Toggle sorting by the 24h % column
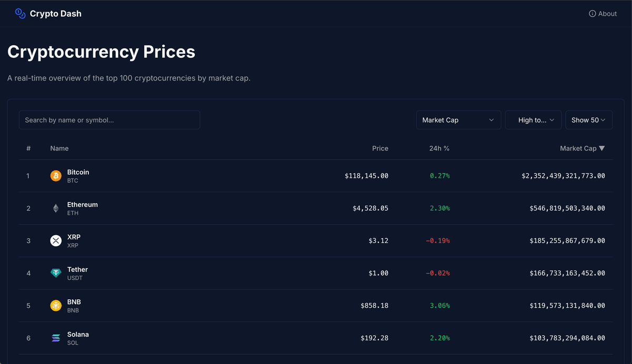Viewport: 632px width, 364px height. 439,148
